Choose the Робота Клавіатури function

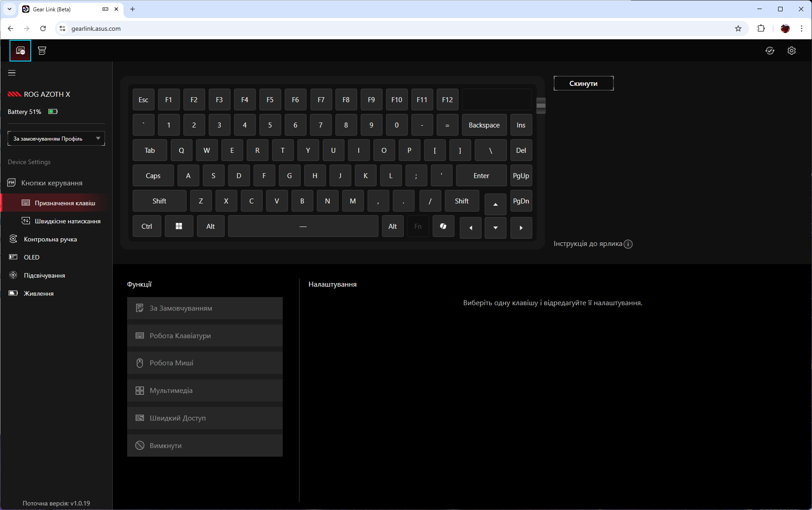[x=205, y=335]
